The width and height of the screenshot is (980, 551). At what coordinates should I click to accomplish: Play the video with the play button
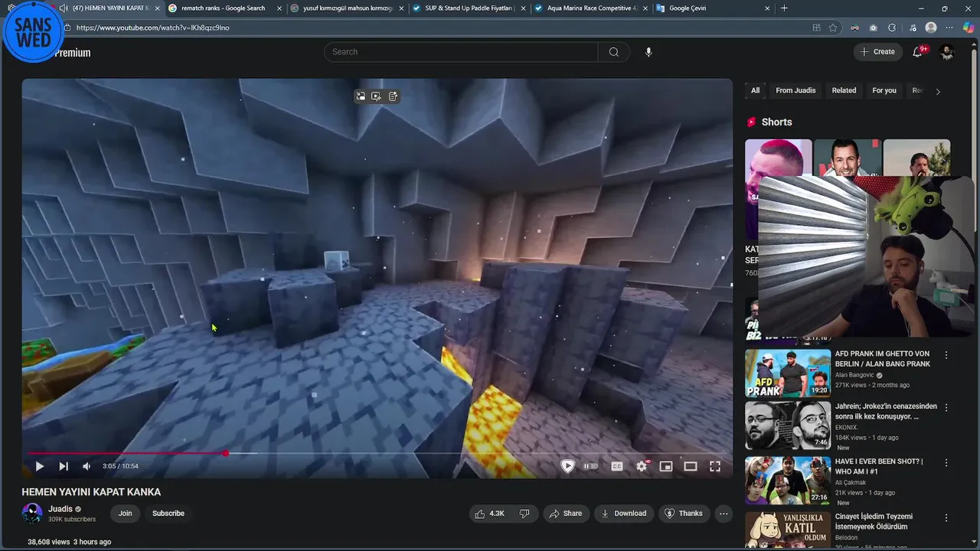39,466
